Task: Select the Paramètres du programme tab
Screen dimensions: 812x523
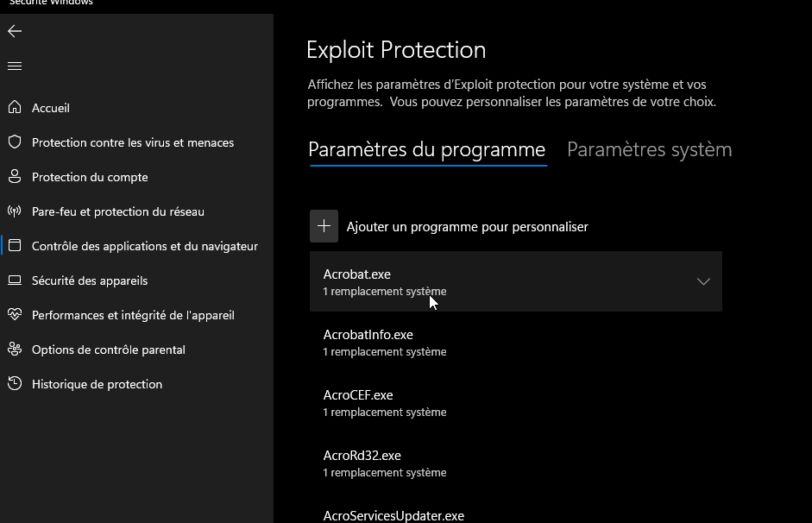Action: 427,149
